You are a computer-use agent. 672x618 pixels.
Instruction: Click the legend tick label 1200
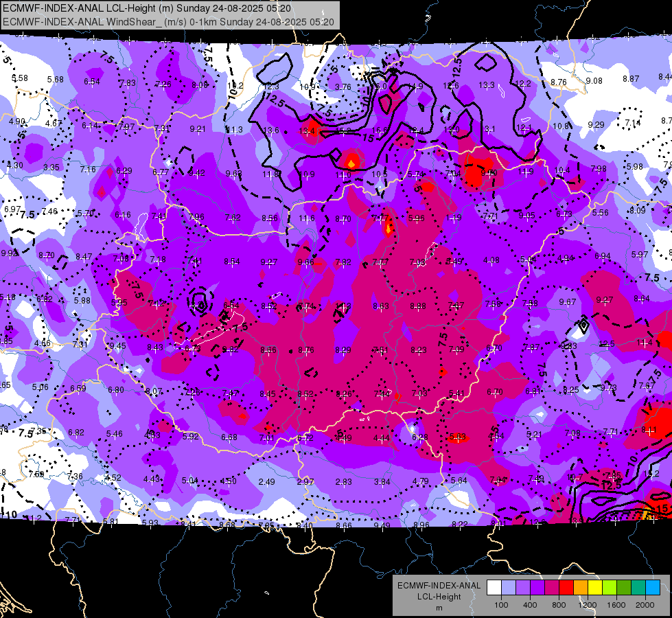coord(587,605)
